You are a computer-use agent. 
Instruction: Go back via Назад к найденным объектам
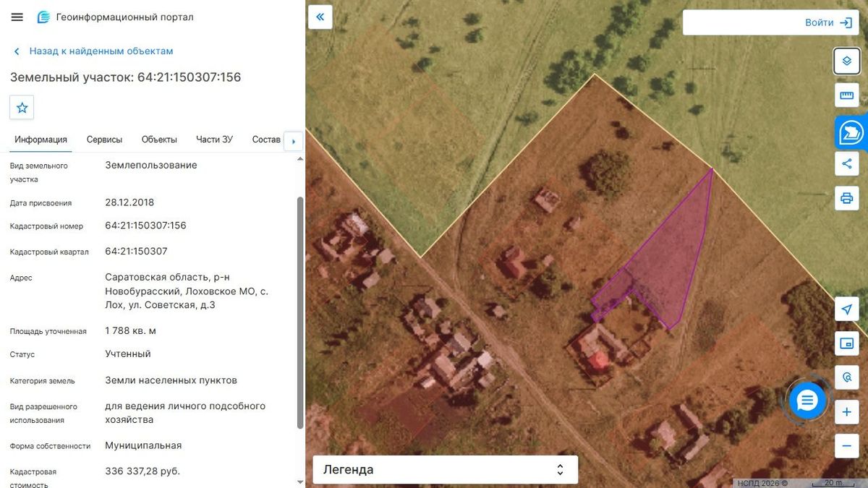[93, 51]
